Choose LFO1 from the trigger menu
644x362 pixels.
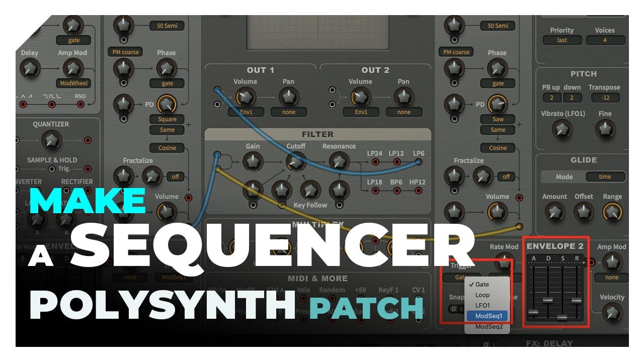[488, 306]
